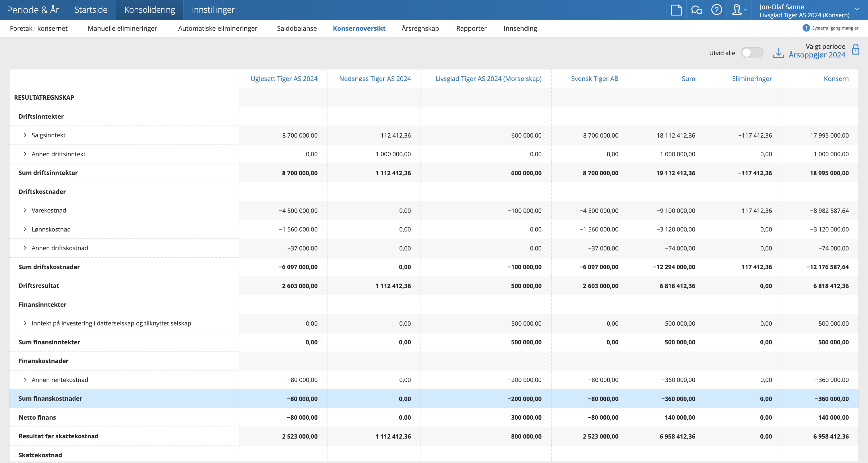Click the download export icon
Screen dimensions: 868x463
click(778, 53)
